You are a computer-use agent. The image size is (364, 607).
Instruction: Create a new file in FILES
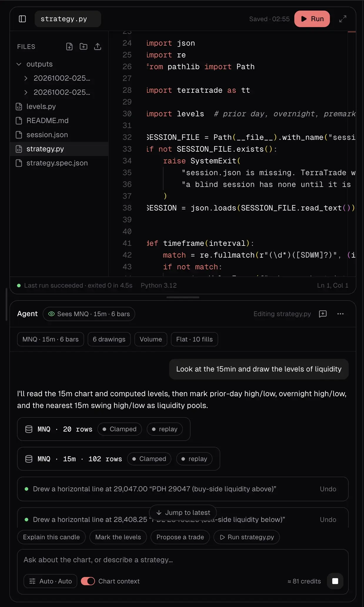click(69, 47)
